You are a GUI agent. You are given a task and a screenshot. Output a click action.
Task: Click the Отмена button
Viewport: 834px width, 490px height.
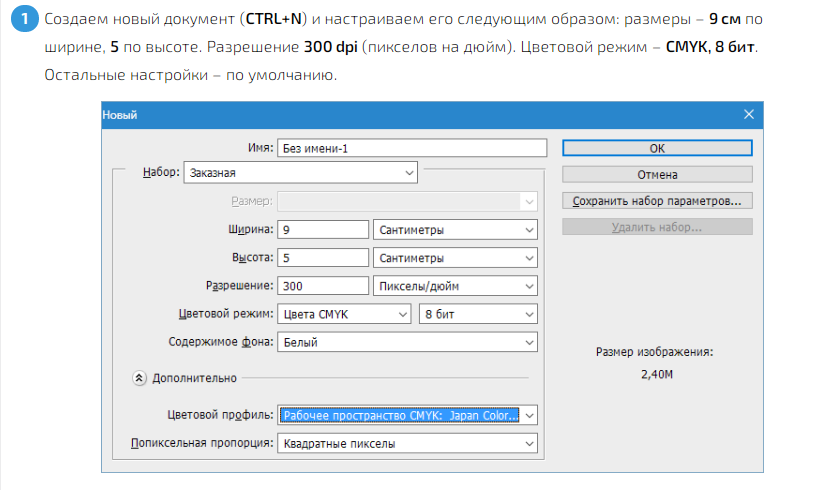pyautogui.click(x=657, y=174)
